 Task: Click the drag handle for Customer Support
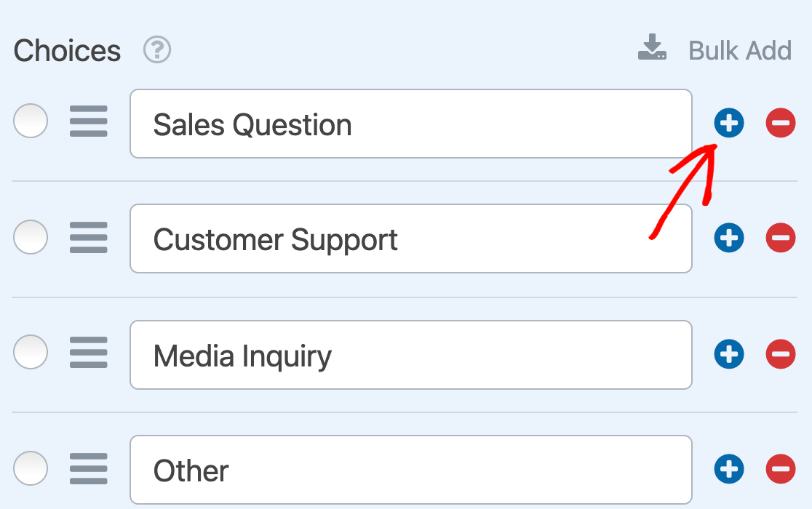click(x=89, y=238)
